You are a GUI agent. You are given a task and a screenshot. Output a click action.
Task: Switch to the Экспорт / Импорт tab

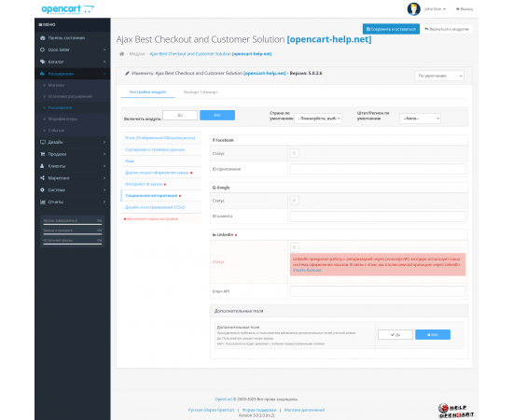(201, 92)
